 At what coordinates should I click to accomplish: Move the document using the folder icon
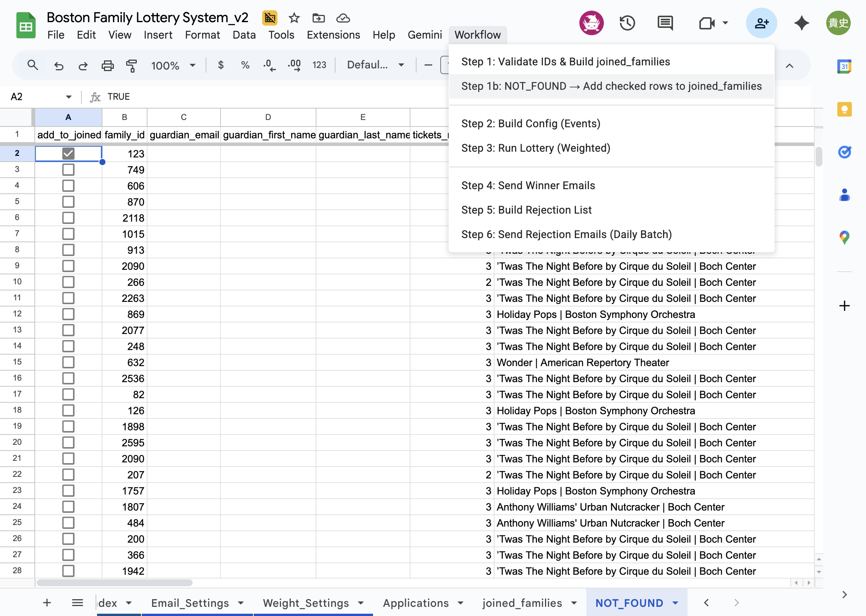pos(318,18)
